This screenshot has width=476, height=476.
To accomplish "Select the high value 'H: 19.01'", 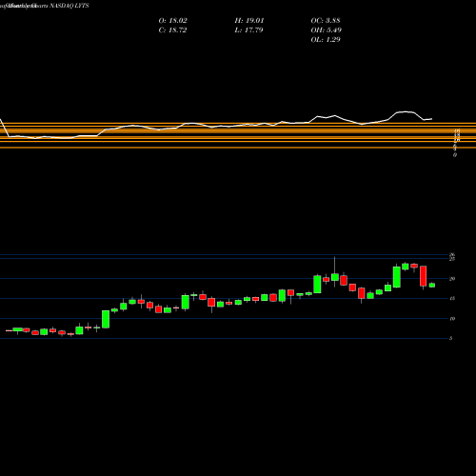I will pyautogui.click(x=249, y=21).
